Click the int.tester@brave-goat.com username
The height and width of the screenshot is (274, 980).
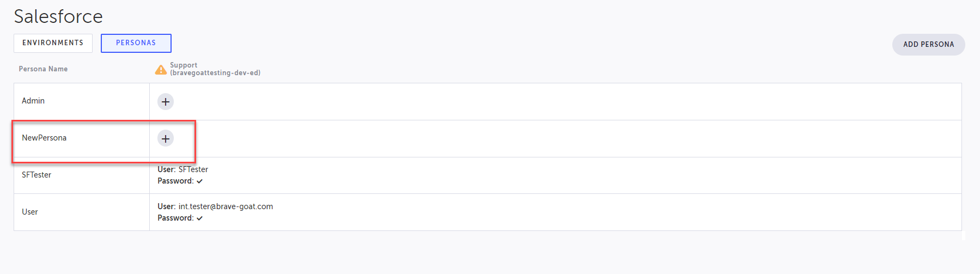coord(226,206)
